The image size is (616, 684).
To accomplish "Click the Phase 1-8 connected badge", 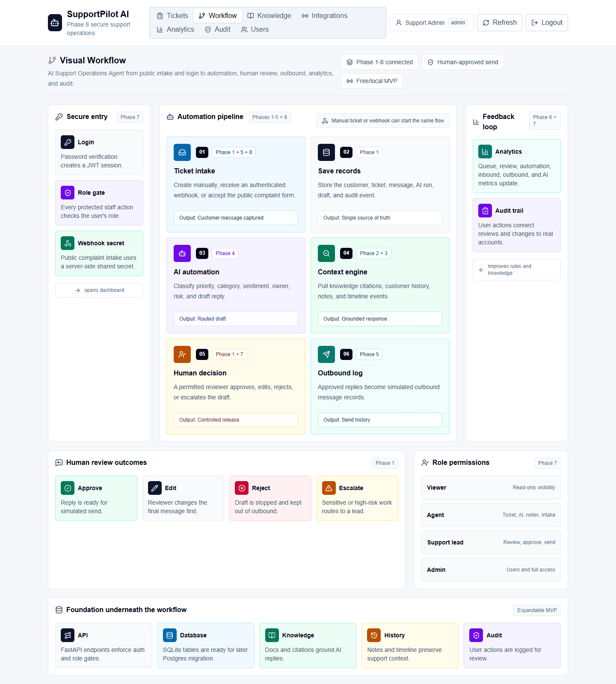I will click(x=379, y=62).
